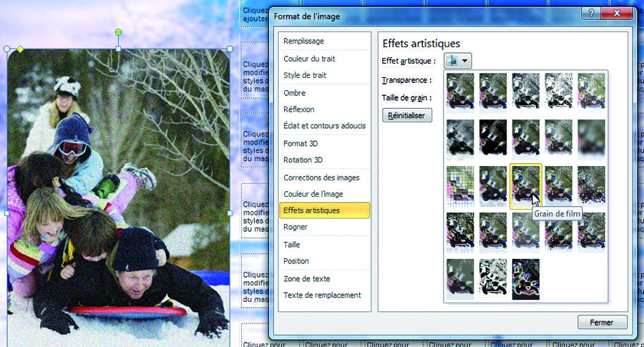
Task: Open the Zone de texte section
Action: click(x=324, y=278)
